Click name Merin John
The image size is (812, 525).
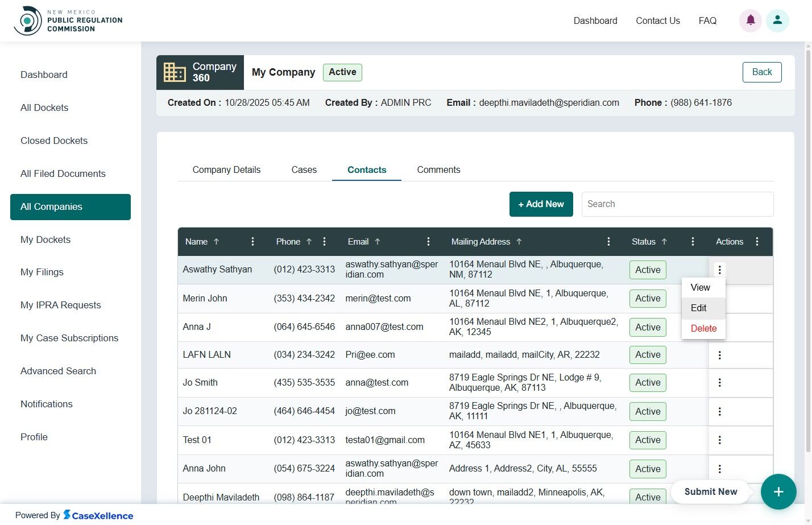(x=205, y=299)
